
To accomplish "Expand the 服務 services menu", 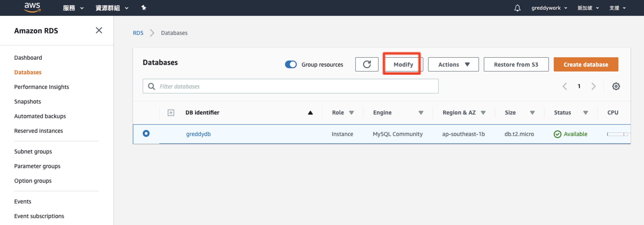I will tap(73, 8).
